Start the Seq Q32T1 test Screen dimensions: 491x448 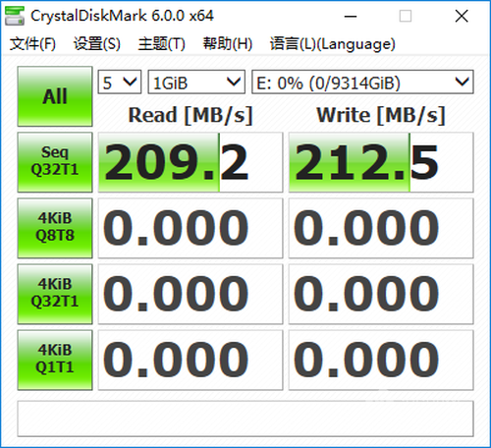tap(55, 162)
